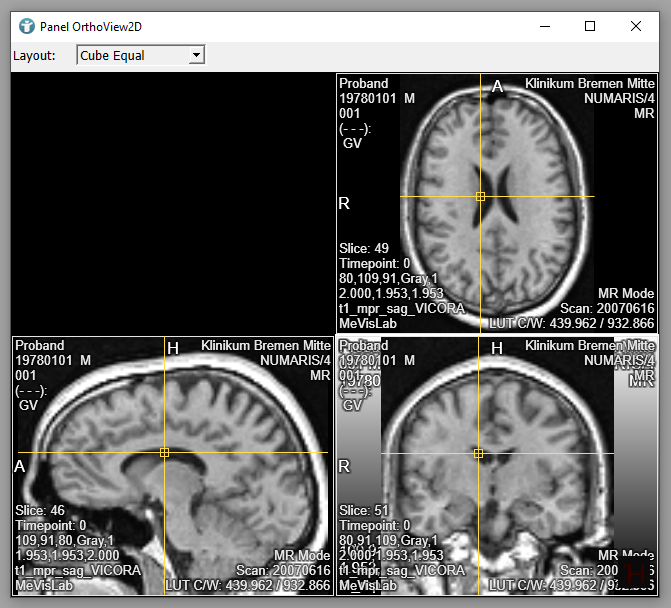Click the 'A' orientation label in axial view
The image size is (671, 608).
pyautogui.click(x=497, y=87)
